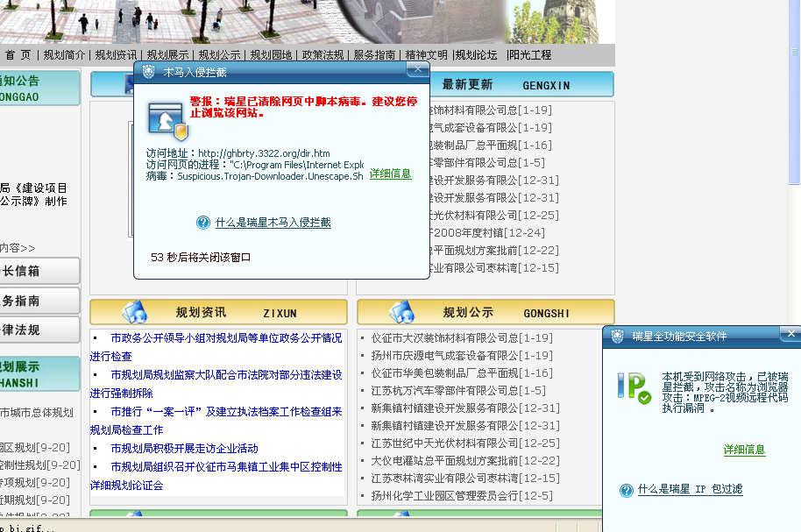Open 服务指南 navigation item
Image resolution: width=801 pixels, height=532 pixels.
click(374, 54)
